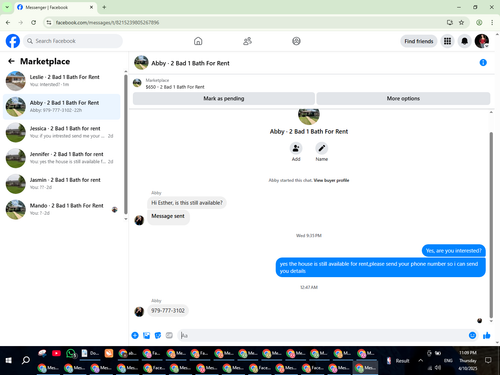Image resolution: width=500 pixels, height=375 pixels.
Task: Send a thumbs up like
Action: (x=487, y=335)
